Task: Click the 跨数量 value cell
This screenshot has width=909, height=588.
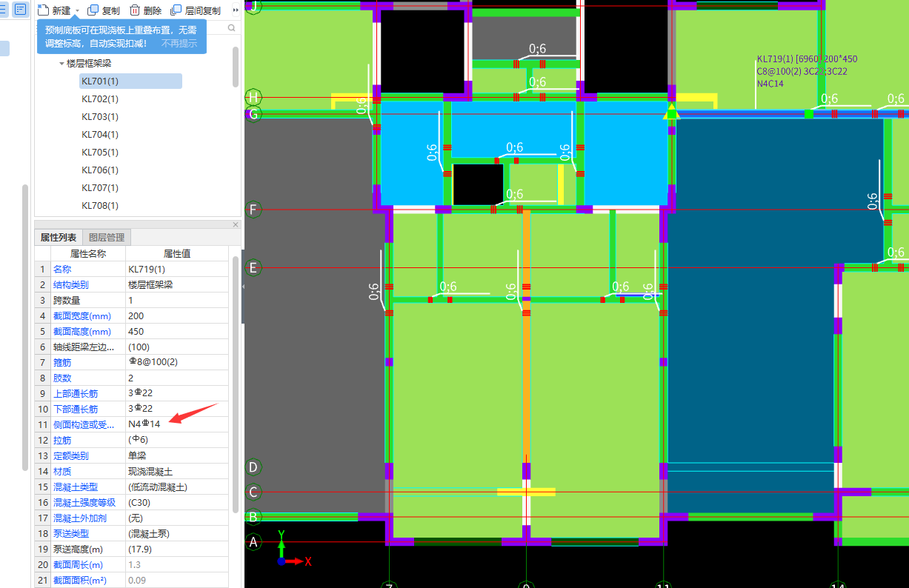Action: click(x=177, y=300)
